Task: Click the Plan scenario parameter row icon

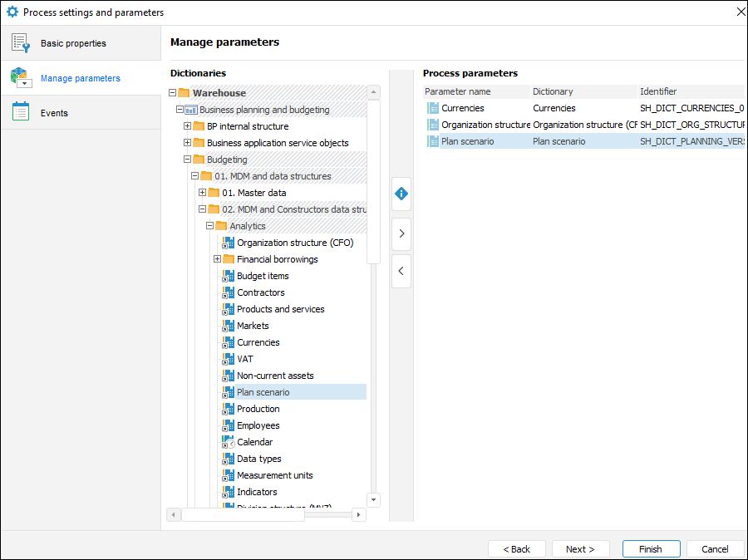Action: pyautogui.click(x=432, y=141)
